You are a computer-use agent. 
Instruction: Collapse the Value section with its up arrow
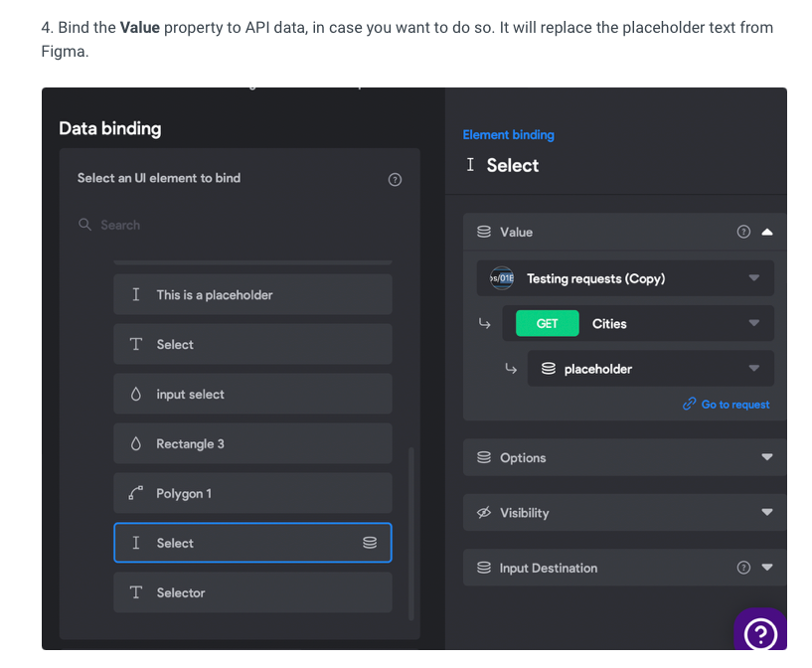tap(767, 232)
